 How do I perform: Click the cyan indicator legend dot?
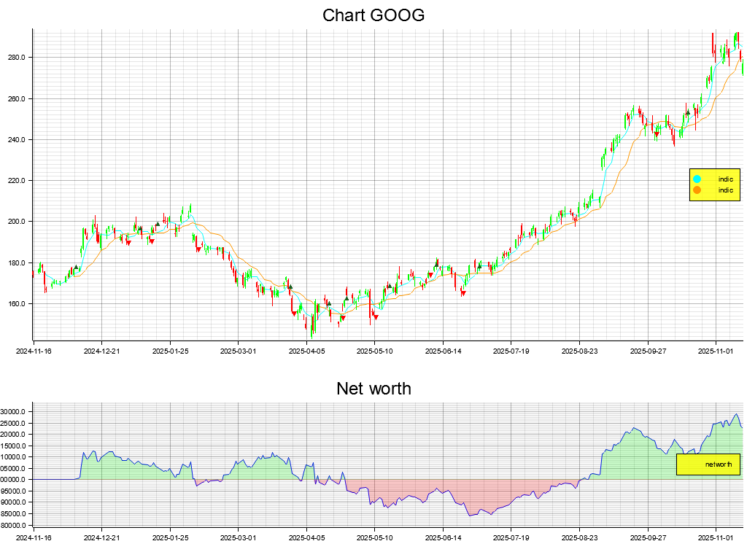[x=697, y=179]
